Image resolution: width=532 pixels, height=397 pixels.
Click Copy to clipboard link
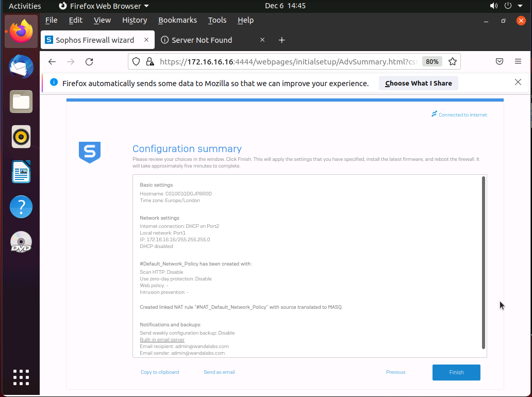[160, 372]
